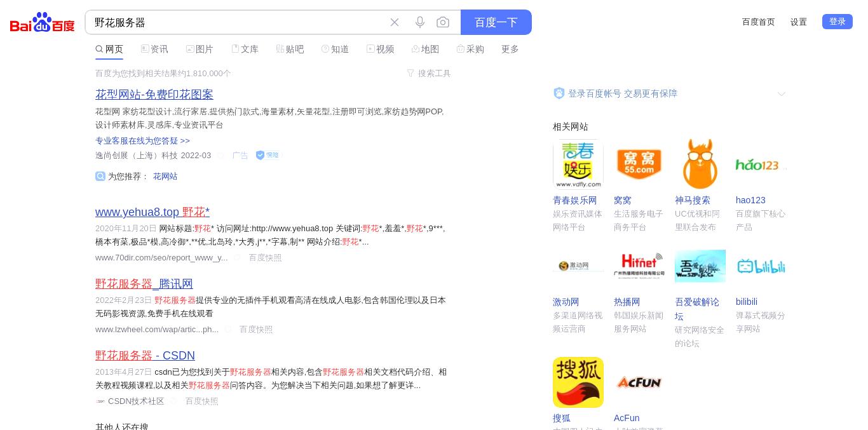The height and width of the screenshot is (430, 868).
Task: Open 激动网 text link
Action: point(566,302)
